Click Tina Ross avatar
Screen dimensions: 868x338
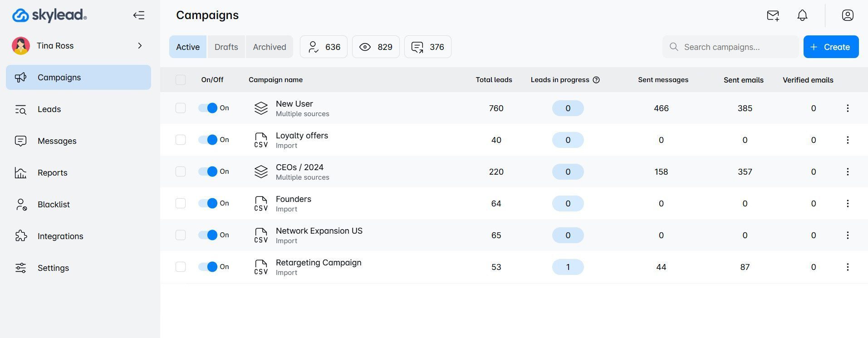tap(21, 46)
